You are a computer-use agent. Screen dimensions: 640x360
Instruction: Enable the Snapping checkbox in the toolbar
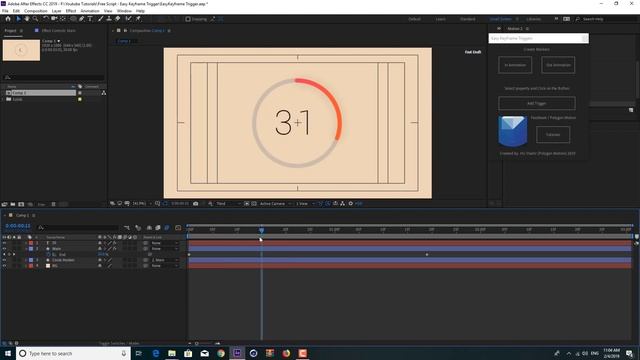(x=188, y=19)
